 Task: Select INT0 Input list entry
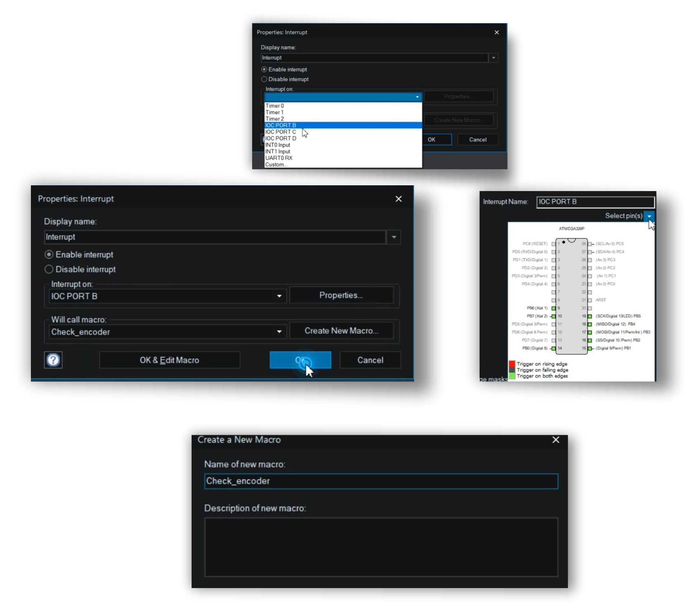343,145
